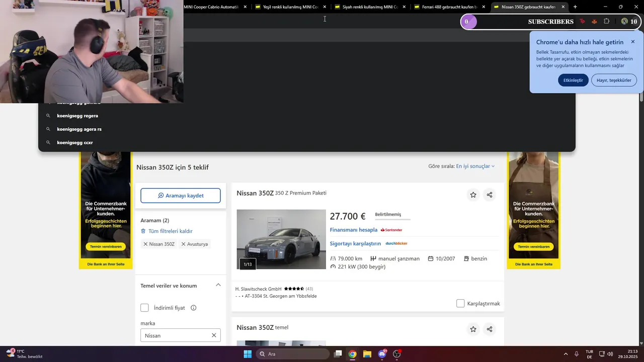
Task: Click the right Commerzbank Termin vereinbaren ad button
Action: coord(533,247)
